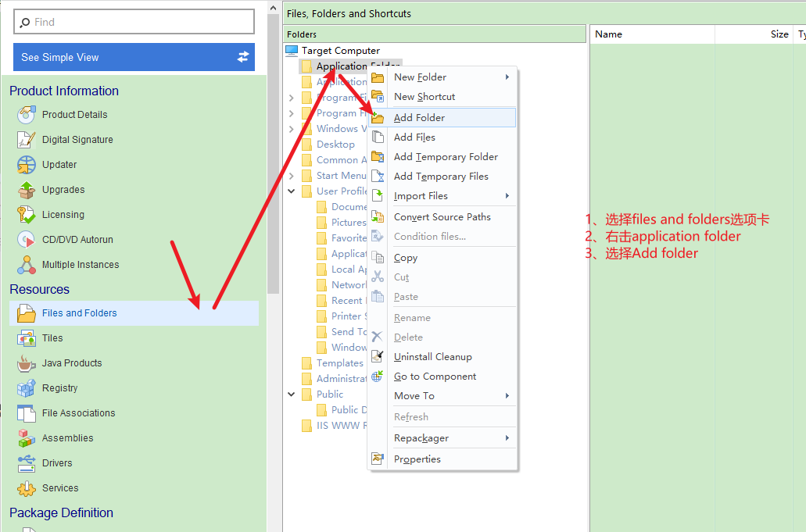The width and height of the screenshot is (806, 532).
Task: Open the CD/DVD Autorun disc icon
Action: point(27,240)
